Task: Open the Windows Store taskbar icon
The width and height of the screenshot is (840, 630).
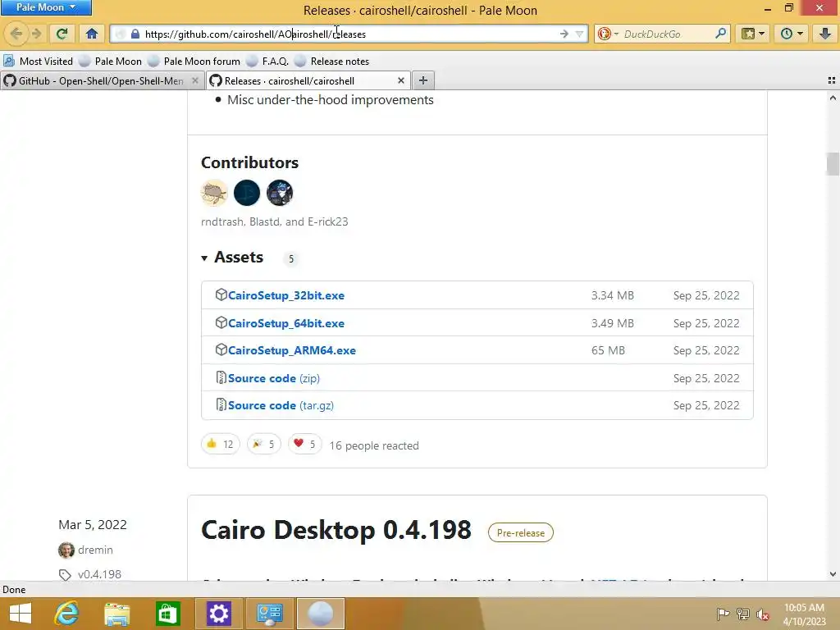Action: (x=167, y=614)
